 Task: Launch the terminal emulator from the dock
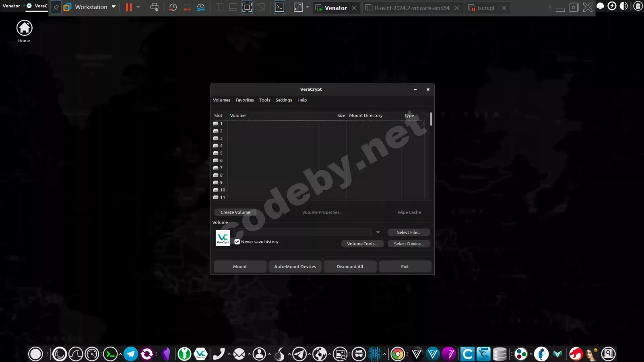(111, 354)
